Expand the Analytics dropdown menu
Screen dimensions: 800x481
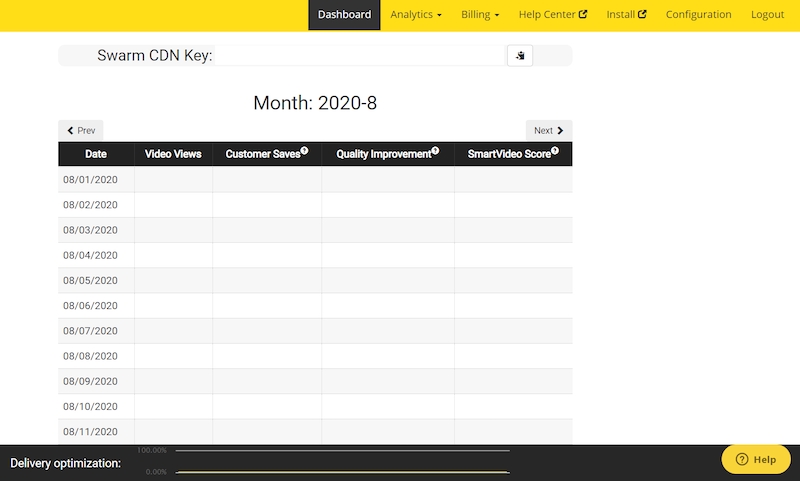point(416,15)
